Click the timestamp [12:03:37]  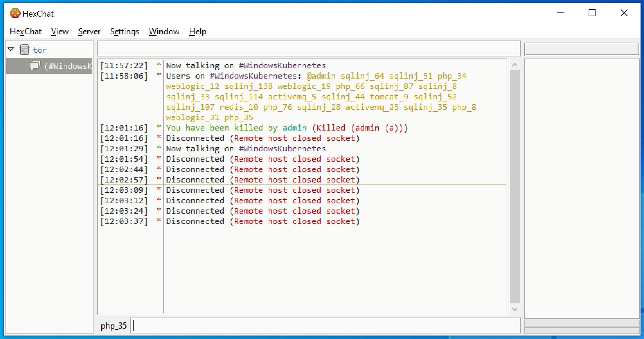(x=124, y=221)
